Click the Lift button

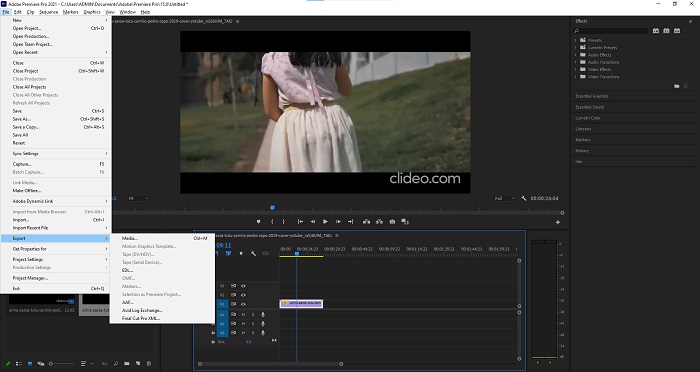pos(367,222)
